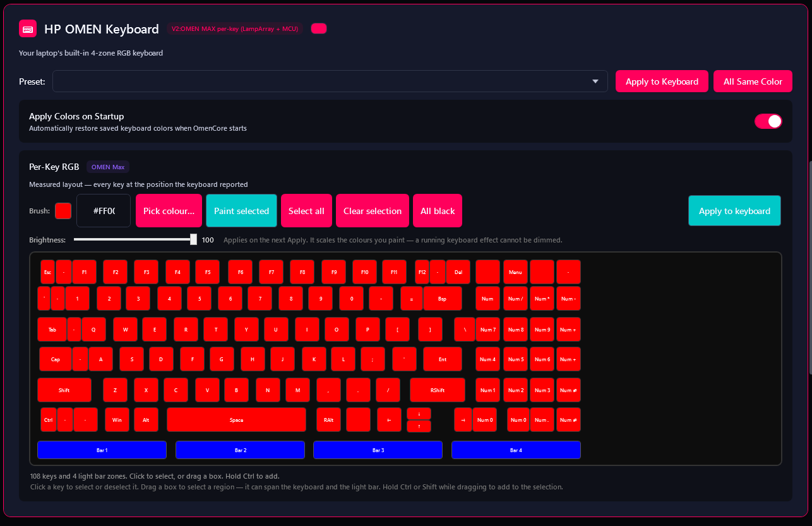Select the Num 3 key
This screenshot has width=812, height=526.
(542, 390)
